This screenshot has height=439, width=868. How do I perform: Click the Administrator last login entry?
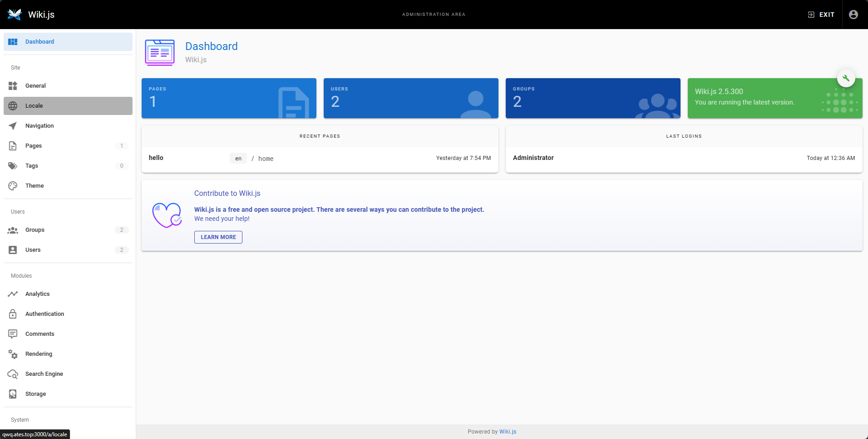[x=684, y=158]
